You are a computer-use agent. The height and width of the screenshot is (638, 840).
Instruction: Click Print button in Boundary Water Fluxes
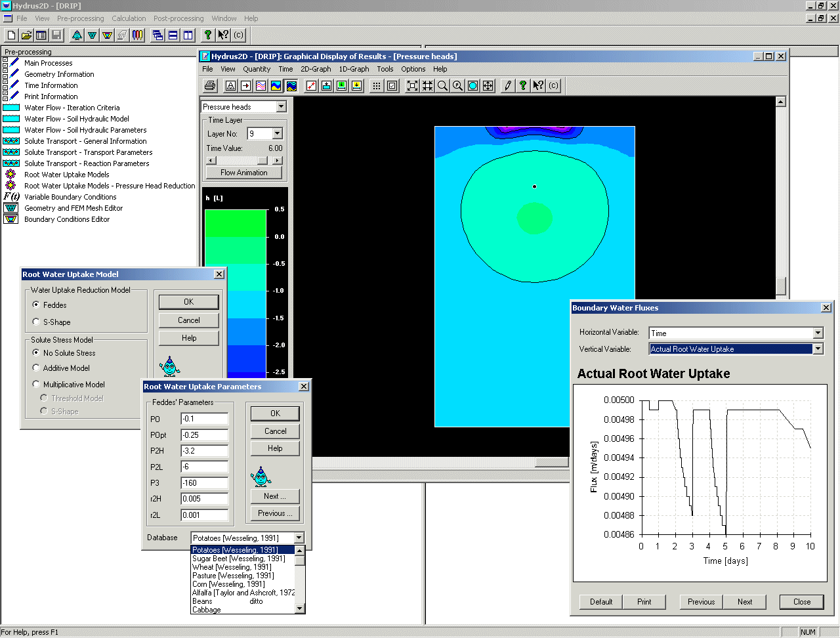click(x=644, y=602)
